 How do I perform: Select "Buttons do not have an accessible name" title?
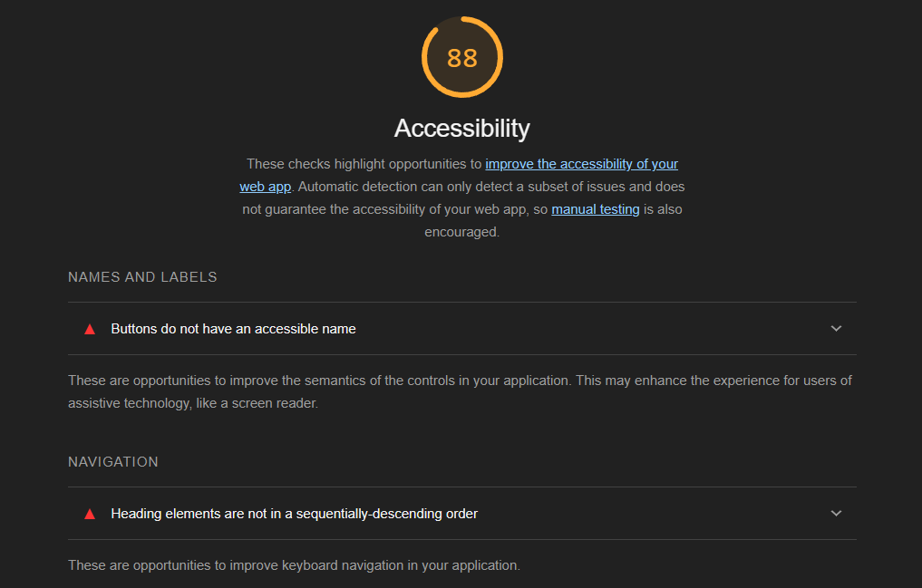233,329
